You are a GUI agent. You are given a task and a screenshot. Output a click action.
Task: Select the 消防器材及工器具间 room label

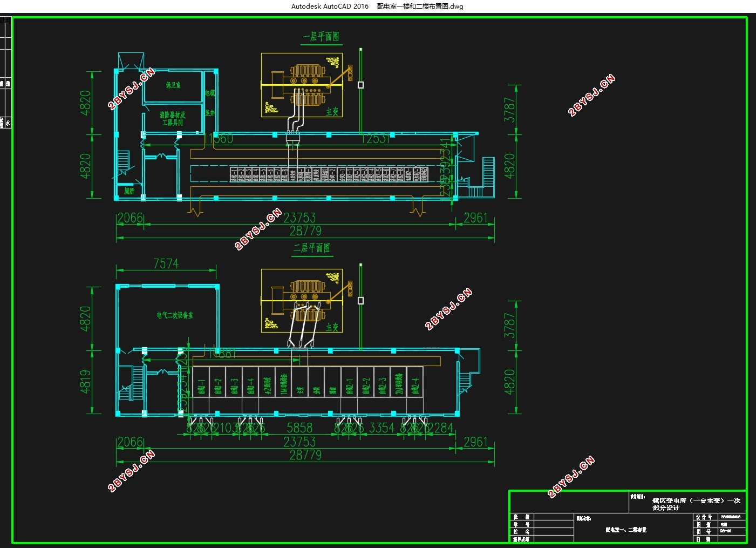tap(173, 119)
